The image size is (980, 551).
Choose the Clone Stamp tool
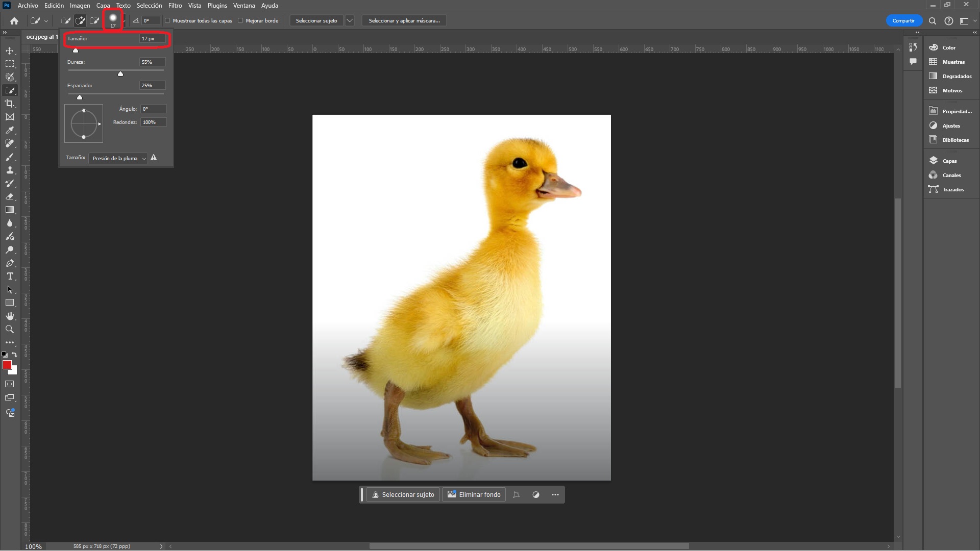point(10,170)
